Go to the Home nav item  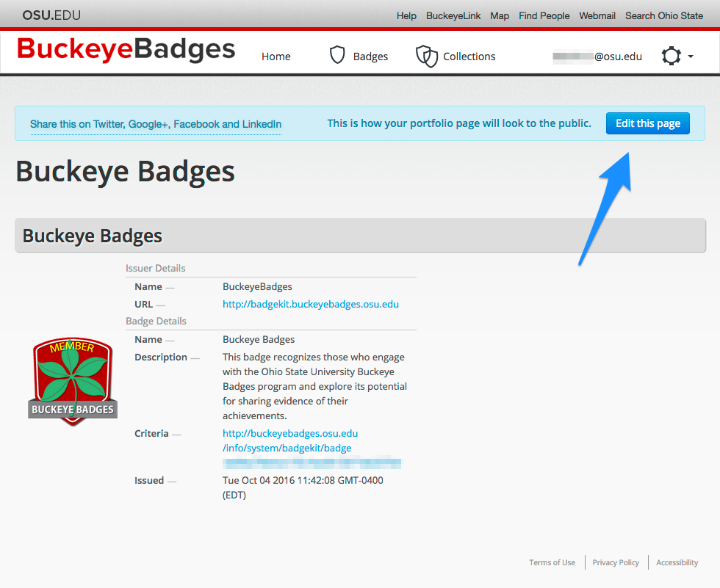coord(276,57)
